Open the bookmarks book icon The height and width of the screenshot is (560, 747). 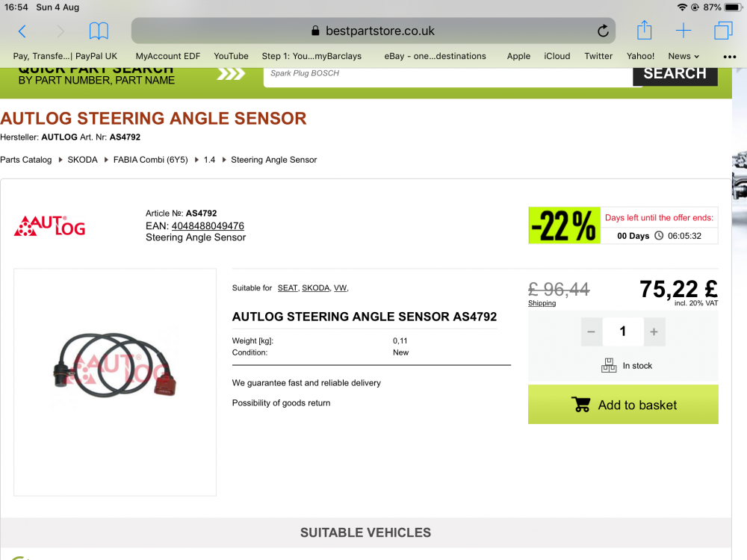[x=99, y=31]
